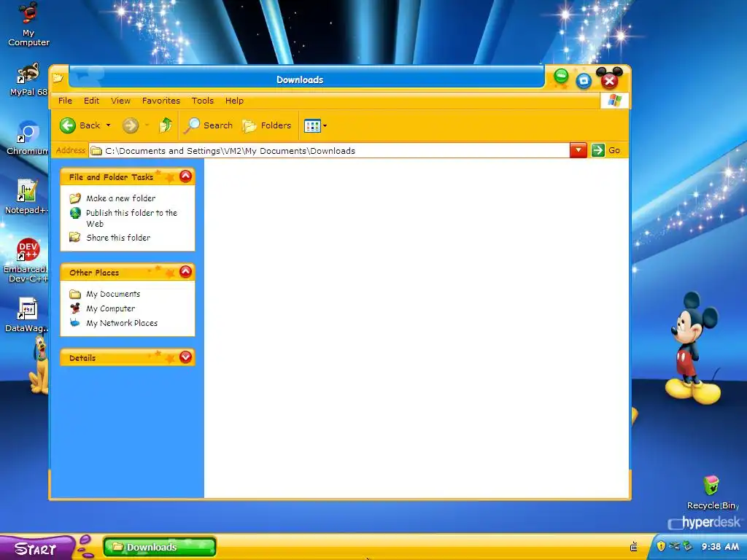Toggle the Folders tree pane
The width and height of the screenshot is (747, 560).
[267, 125]
